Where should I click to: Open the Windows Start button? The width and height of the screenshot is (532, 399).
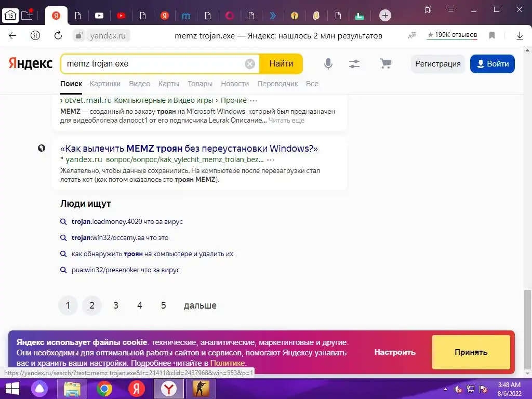click(12, 389)
